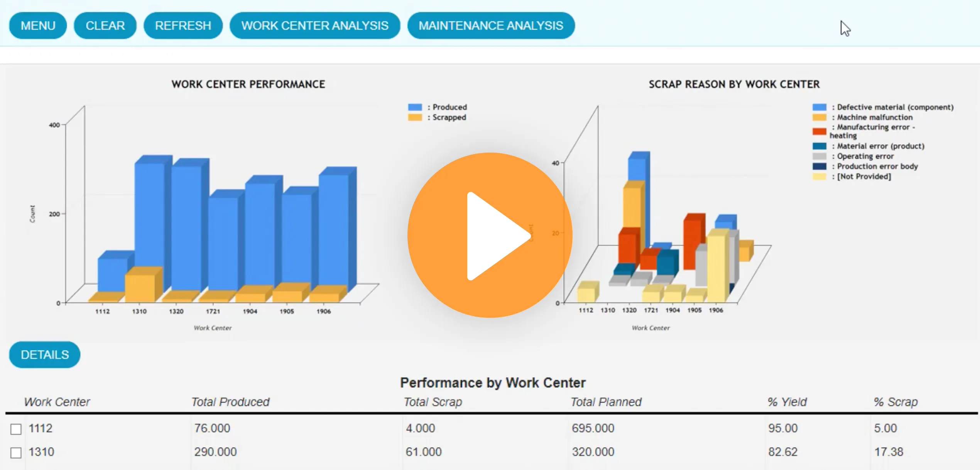Sort by % Scrap column header

coord(895,402)
